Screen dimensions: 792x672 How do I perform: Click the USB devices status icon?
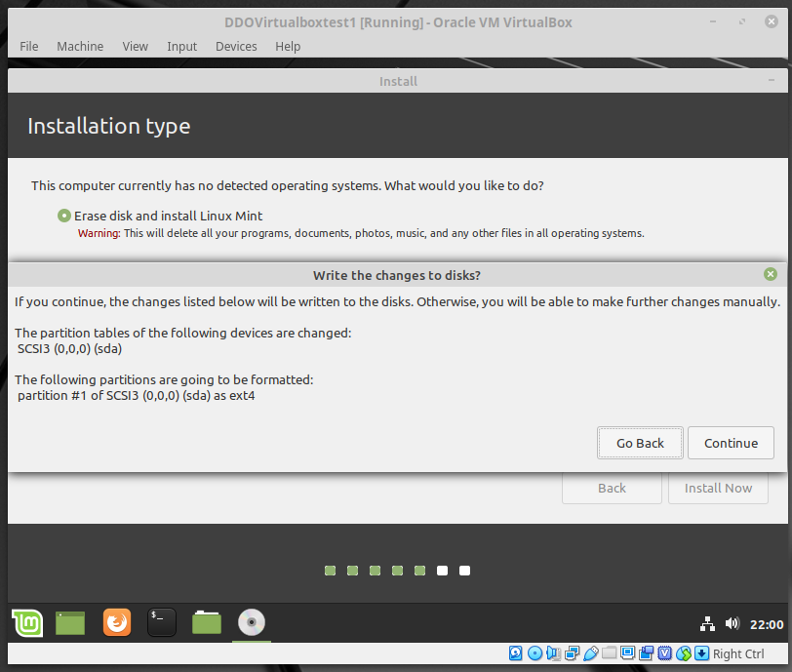point(590,653)
